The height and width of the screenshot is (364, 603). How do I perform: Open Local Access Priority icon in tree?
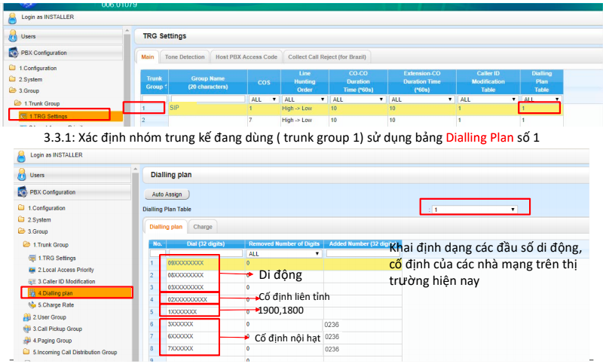point(32,270)
